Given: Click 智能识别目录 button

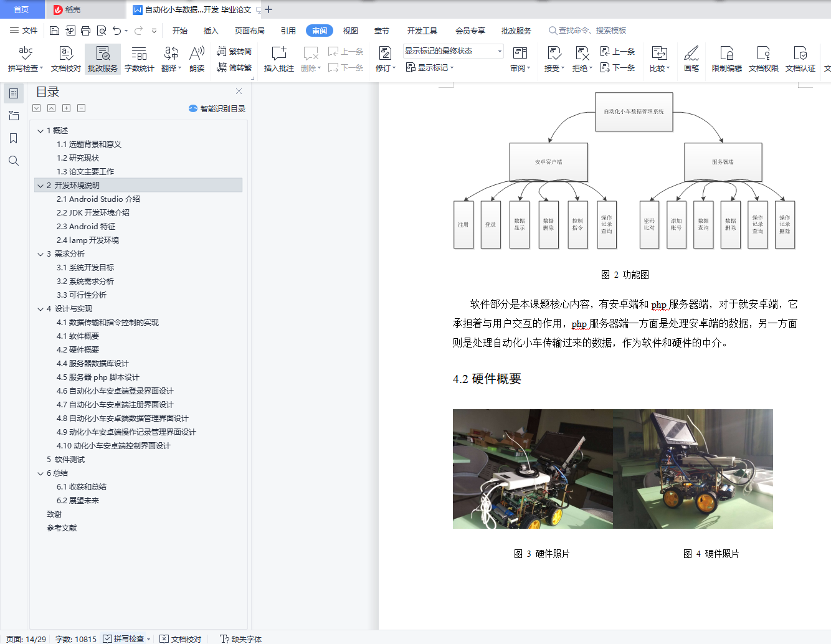Looking at the screenshot, I should (x=217, y=108).
